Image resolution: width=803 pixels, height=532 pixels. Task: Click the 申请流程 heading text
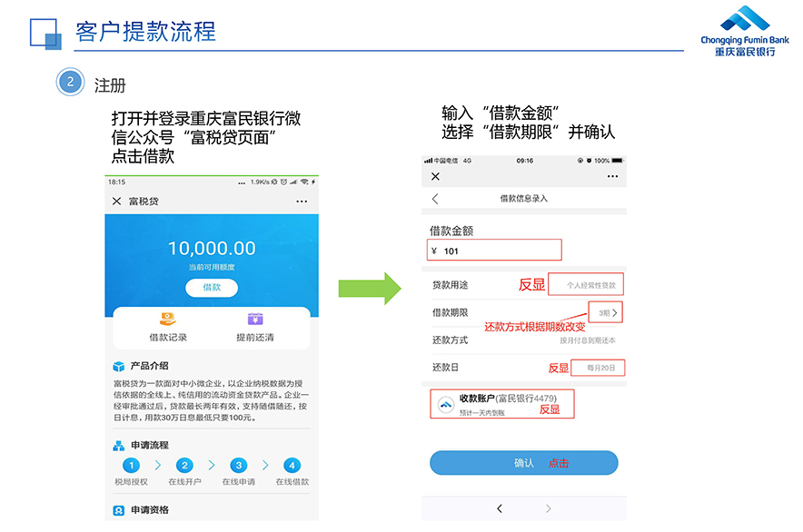150,445
